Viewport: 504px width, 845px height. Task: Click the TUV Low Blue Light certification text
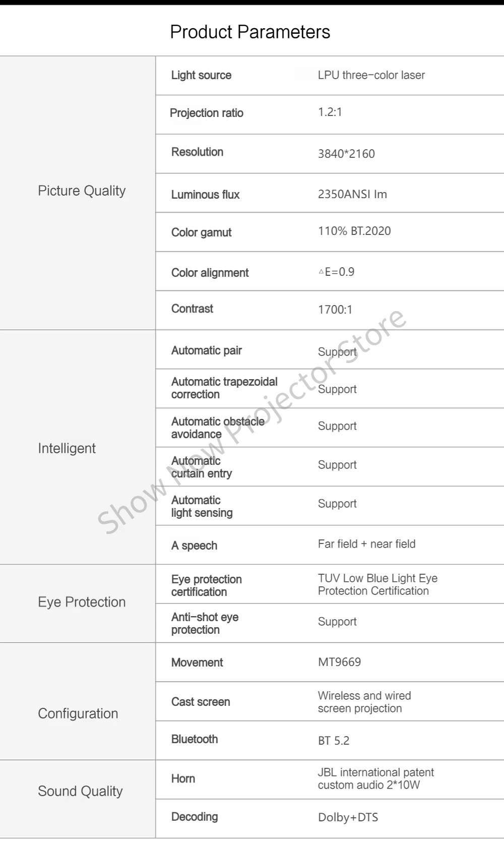point(377,584)
